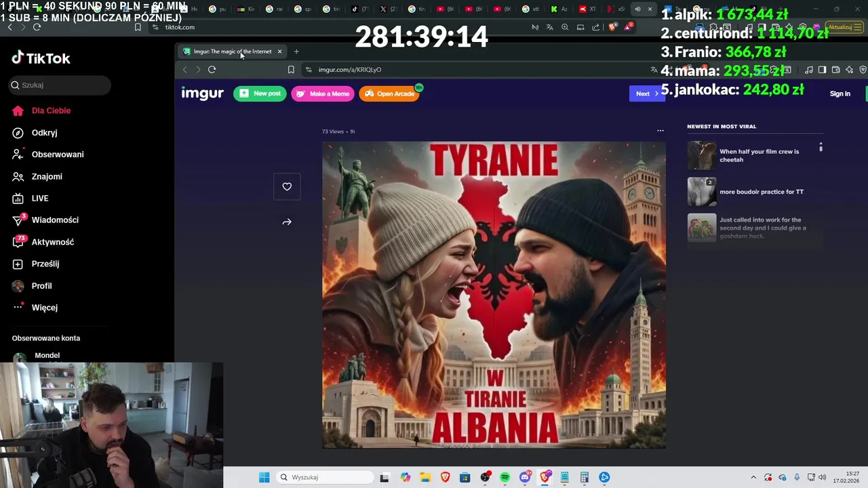This screenshot has width=868, height=488.
Task: Open the Leo AI sparkle icon in Imgur window toolbar
Action: pyautogui.click(x=850, y=69)
